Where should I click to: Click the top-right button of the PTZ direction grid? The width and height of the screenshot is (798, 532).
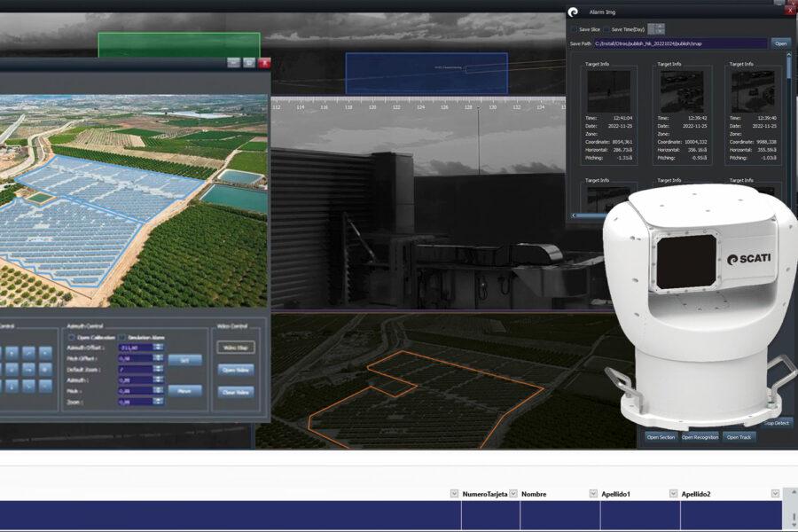45,352
